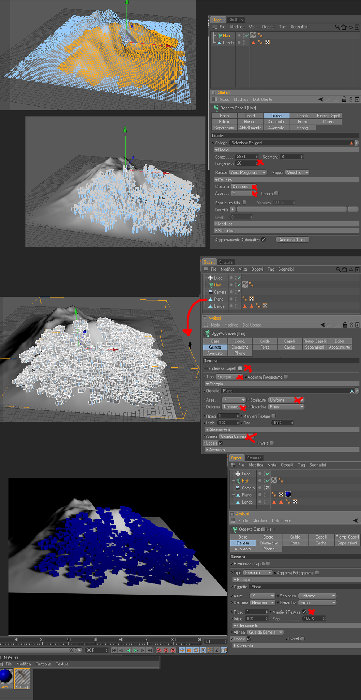Open the Scaling dropdown in the bottom Generate settings
Screen dimensions: 361x700
pos(316,596)
